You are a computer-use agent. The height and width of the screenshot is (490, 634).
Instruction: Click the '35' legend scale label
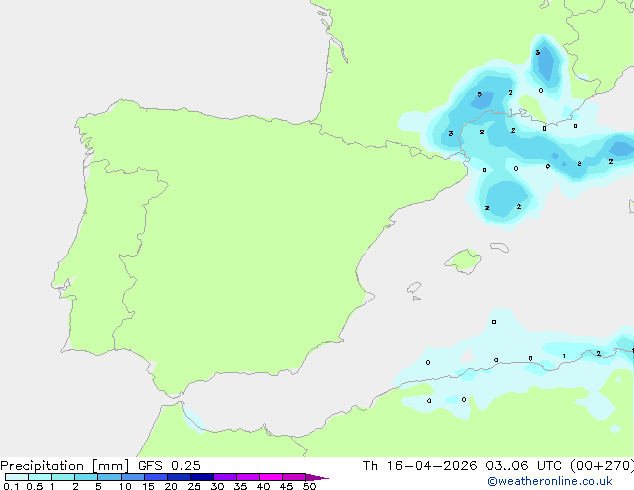pos(240,486)
